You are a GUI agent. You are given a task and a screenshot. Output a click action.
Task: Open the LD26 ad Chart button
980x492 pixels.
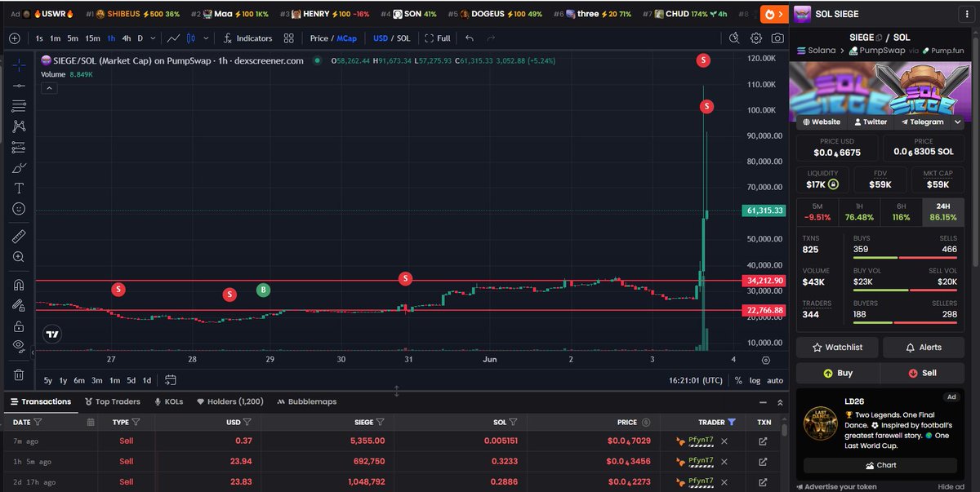(x=880, y=465)
